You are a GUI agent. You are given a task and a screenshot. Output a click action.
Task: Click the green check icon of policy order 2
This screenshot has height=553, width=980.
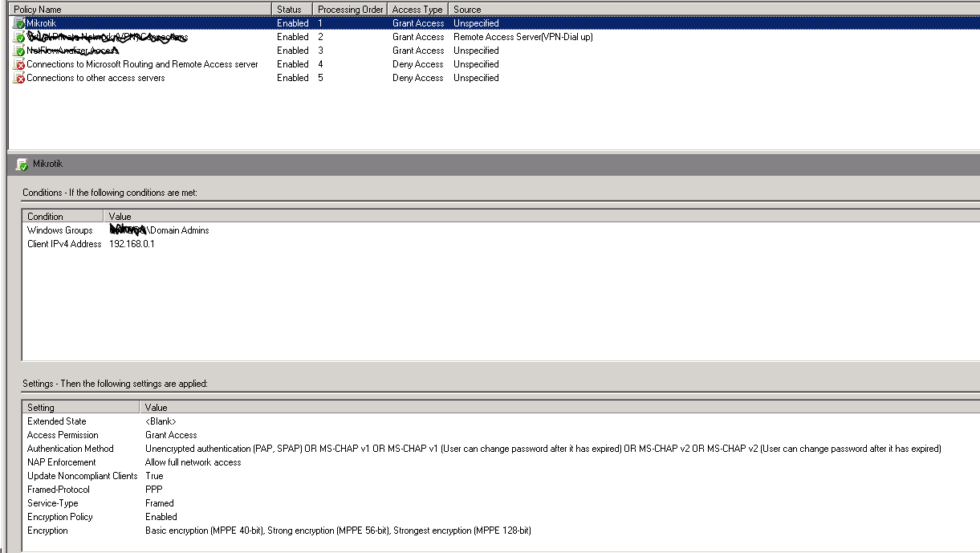(x=19, y=37)
